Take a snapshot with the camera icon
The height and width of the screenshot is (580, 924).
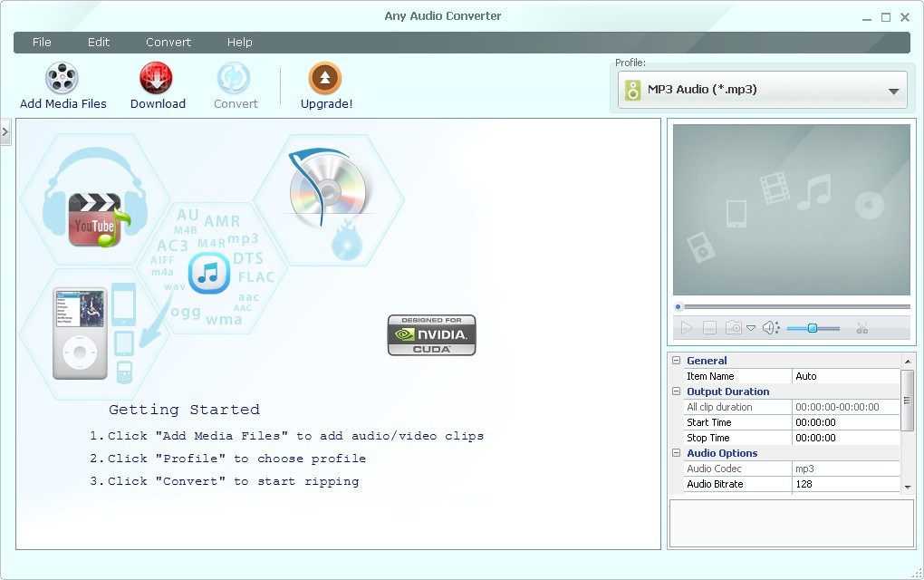(734, 327)
